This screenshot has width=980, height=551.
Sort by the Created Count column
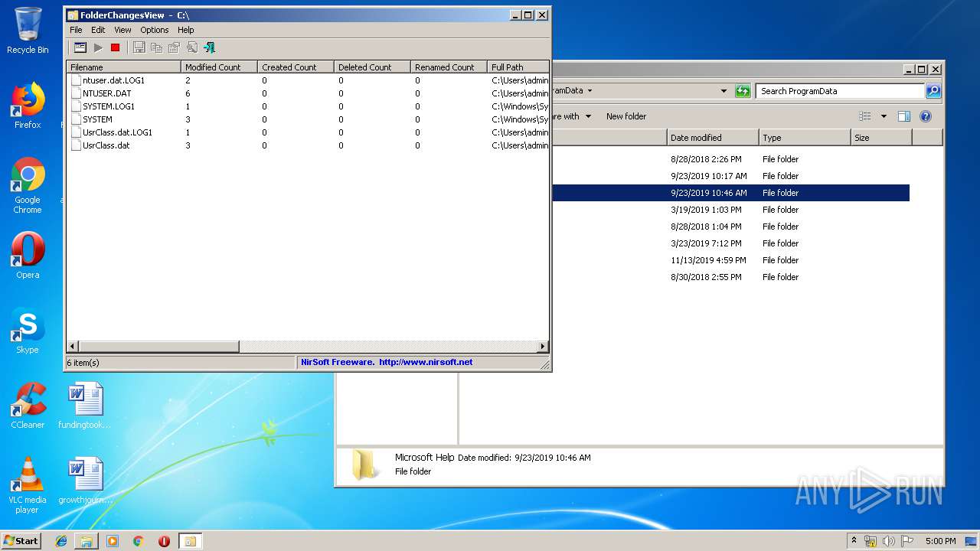tap(296, 67)
